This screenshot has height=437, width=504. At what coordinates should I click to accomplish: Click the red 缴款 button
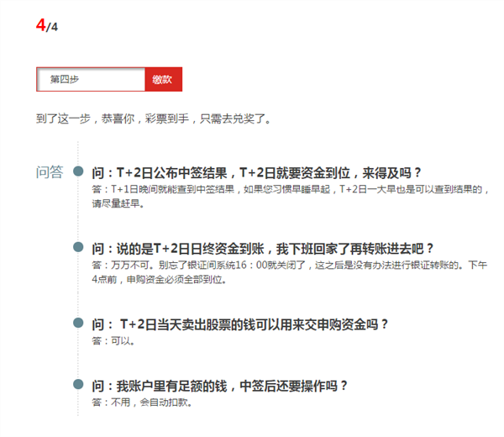click(163, 80)
